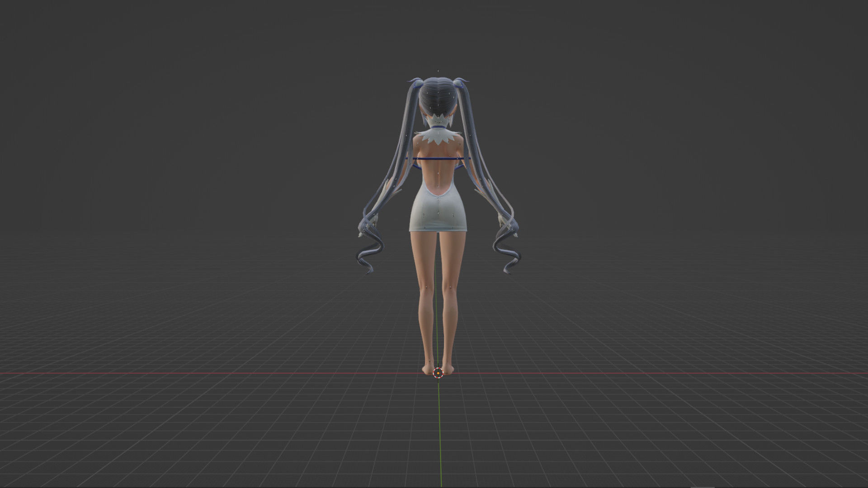Click the 3D cursor at the feet
Viewport: 868px width, 488px height.
tap(438, 373)
